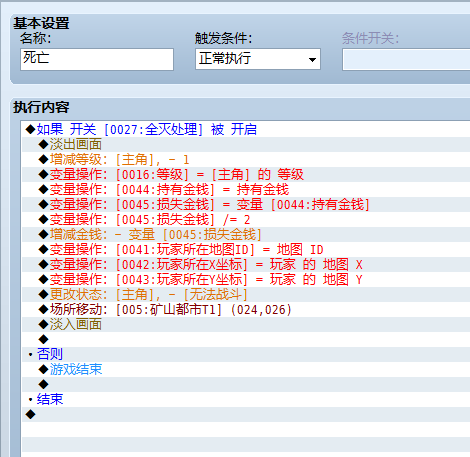Select the 增减等级: [主角], - 1 line
This screenshot has width=470, height=457.
[x=246, y=159]
